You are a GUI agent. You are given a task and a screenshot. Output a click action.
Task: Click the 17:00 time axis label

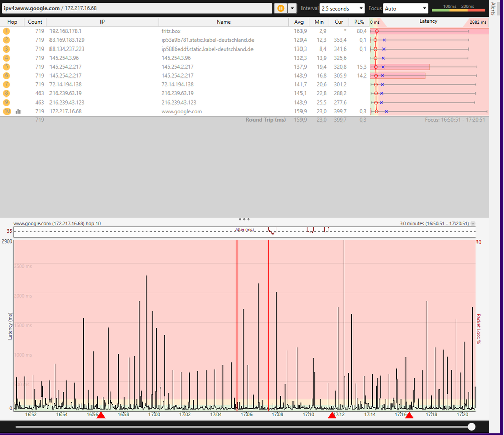tap(155, 414)
